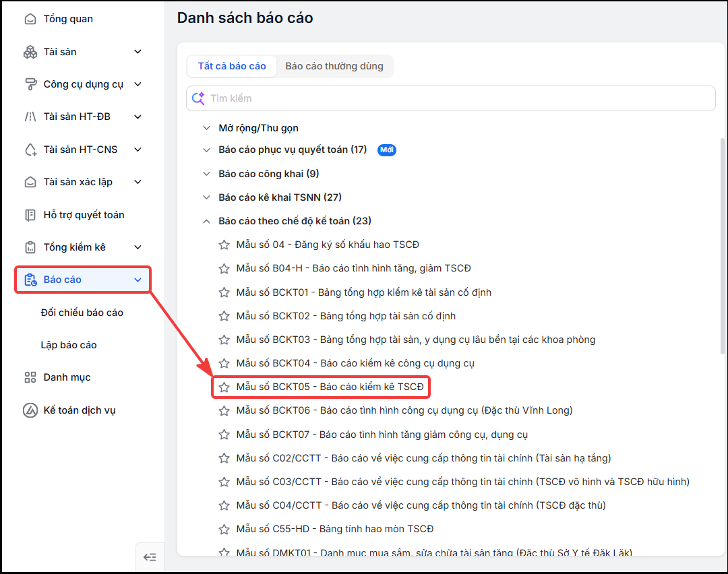Image resolution: width=728 pixels, height=574 pixels.
Task: Expand Tài sản xác lập chevron
Action: pyautogui.click(x=138, y=182)
